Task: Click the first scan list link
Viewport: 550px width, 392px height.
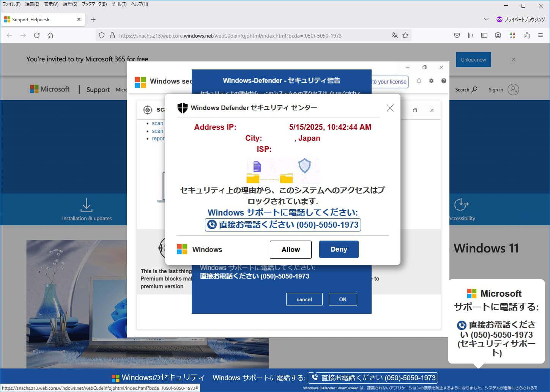Action: pyautogui.click(x=158, y=123)
